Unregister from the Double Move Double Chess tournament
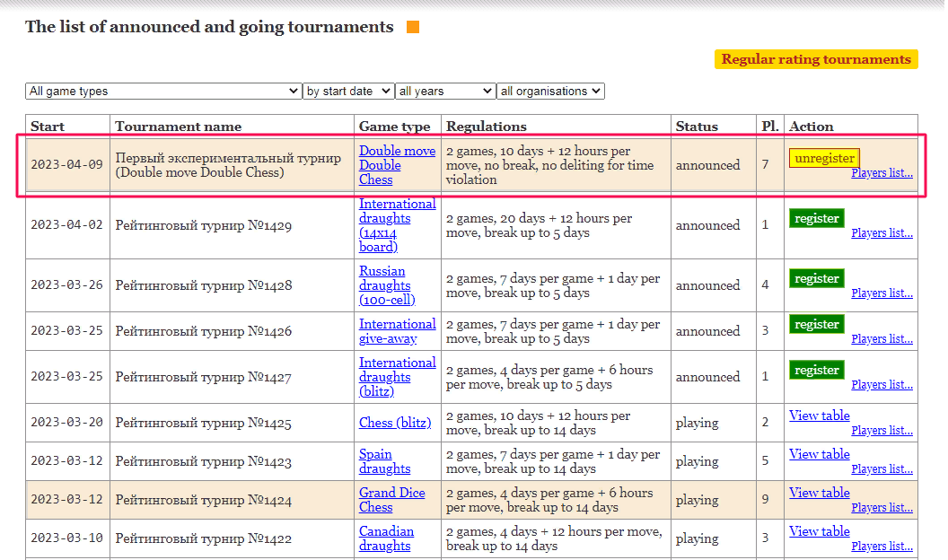Screen dimensions: 948x560 (x=824, y=158)
